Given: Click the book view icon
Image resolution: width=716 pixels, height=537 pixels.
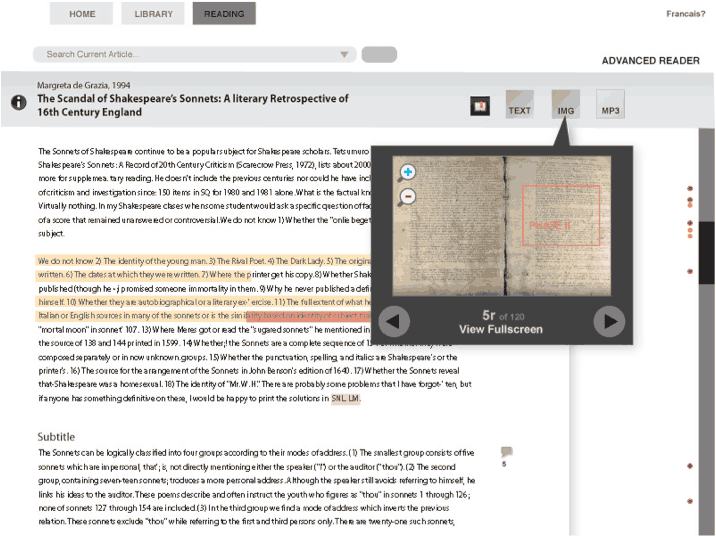Looking at the screenshot, I should (480, 106).
